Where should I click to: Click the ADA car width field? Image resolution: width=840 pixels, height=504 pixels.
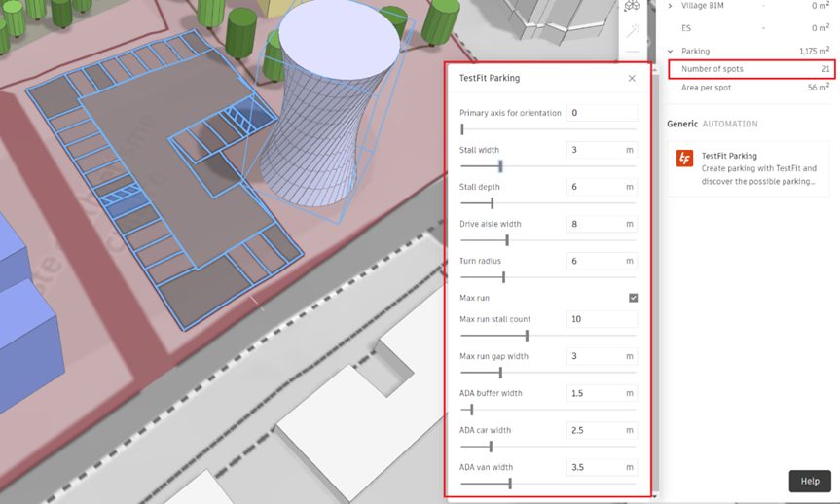click(x=602, y=430)
